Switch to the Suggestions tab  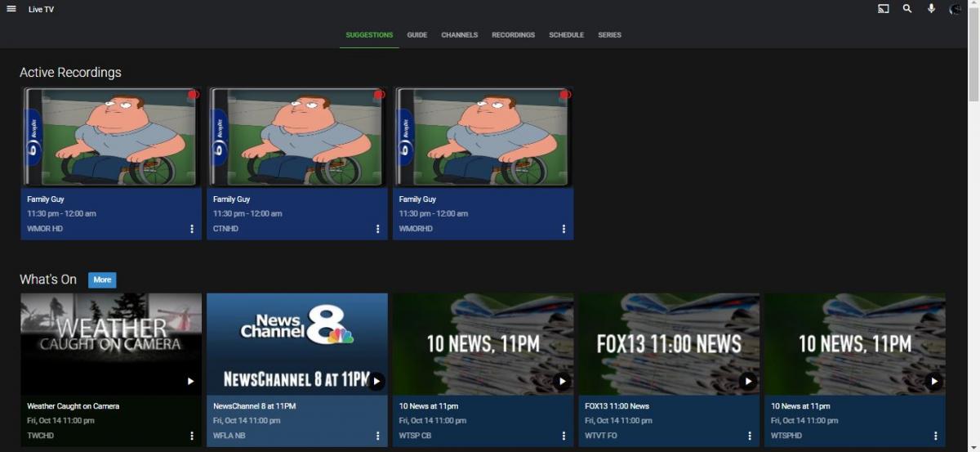[369, 35]
